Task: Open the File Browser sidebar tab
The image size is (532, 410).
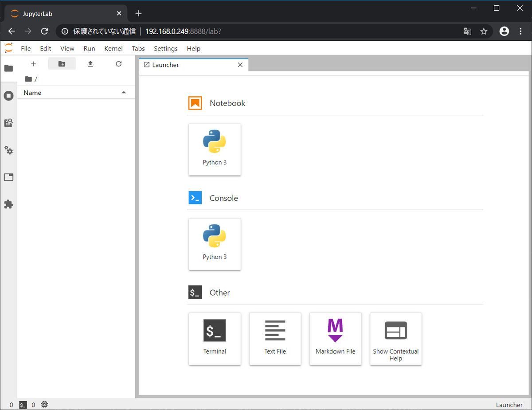Action: coord(8,68)
